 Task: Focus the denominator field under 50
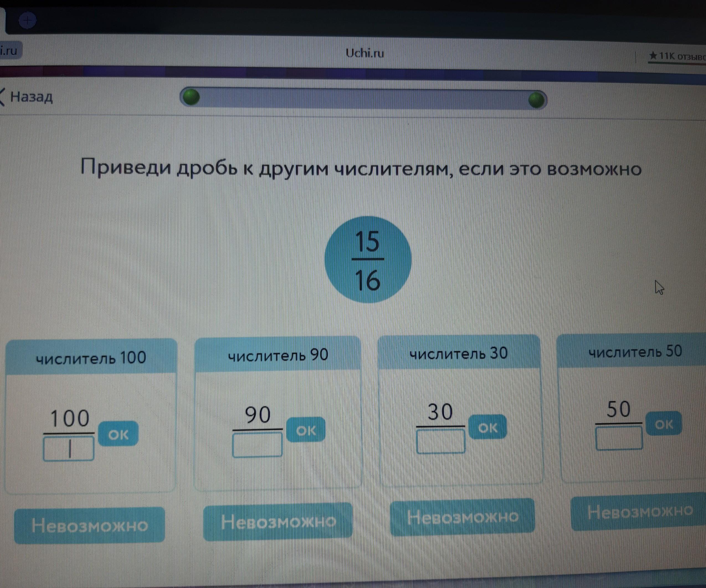(x=619, y=438)
